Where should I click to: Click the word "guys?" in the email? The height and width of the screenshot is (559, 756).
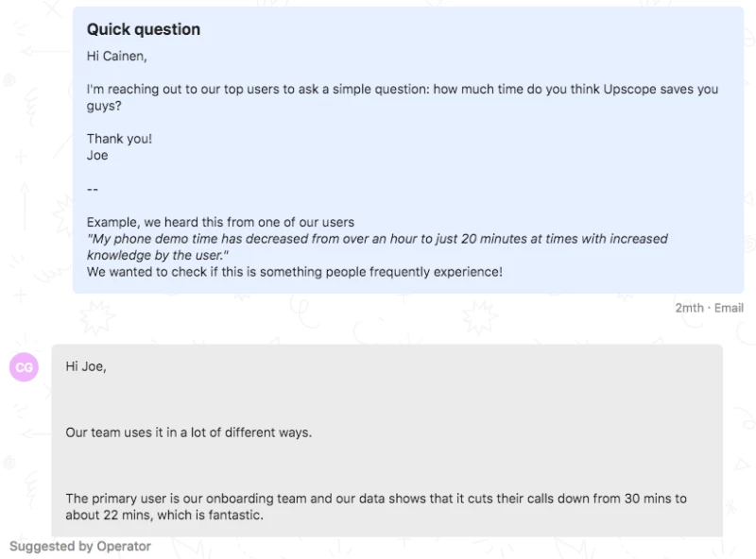(105, 107)
